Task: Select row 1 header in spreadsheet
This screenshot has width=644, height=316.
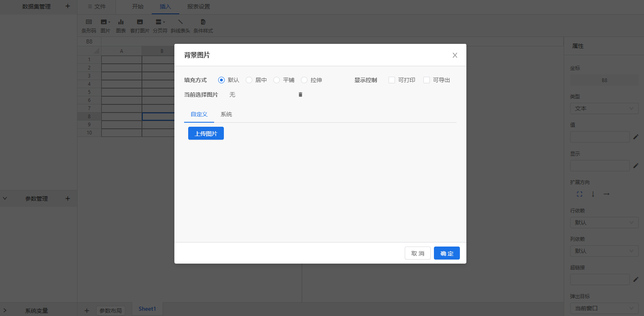Action: [x=89, y=60]
